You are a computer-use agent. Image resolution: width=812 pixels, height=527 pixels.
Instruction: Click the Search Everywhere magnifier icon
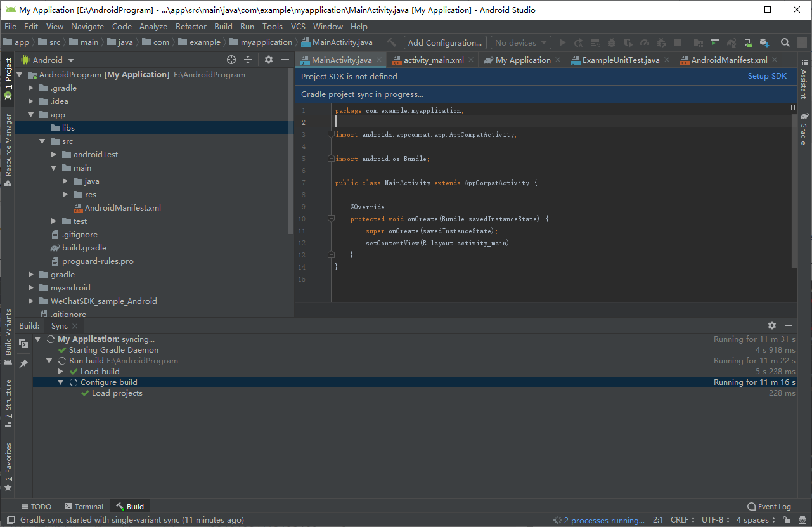[785, 42]
